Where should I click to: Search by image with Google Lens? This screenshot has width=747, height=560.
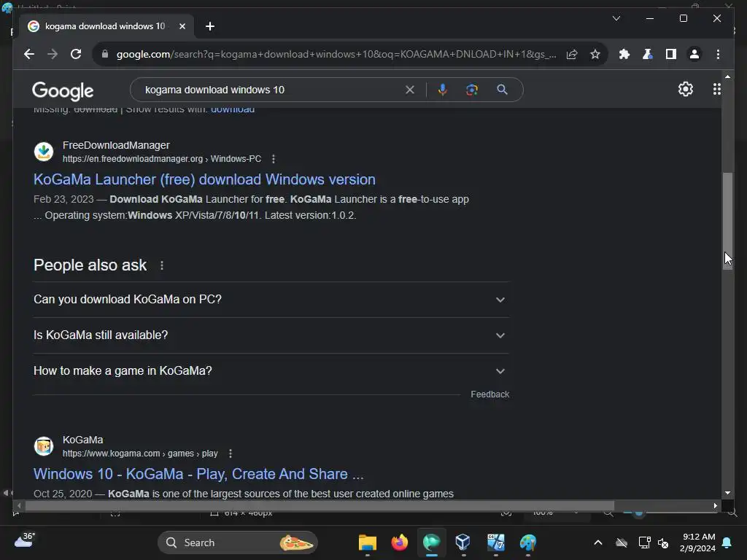point(472,90)
